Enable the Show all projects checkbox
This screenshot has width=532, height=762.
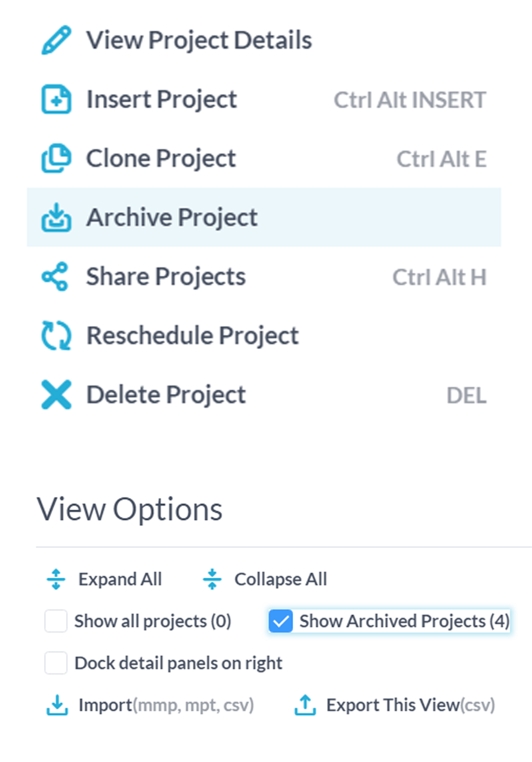tap(56, 621)
